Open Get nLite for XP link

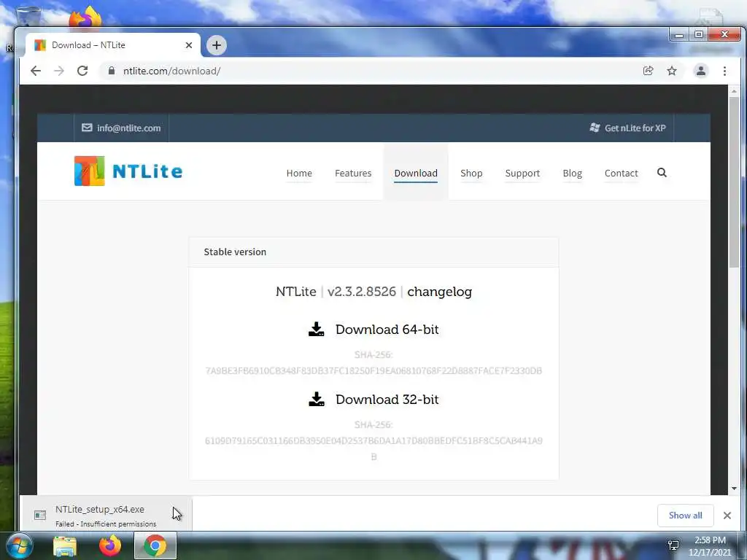[635, 128]
